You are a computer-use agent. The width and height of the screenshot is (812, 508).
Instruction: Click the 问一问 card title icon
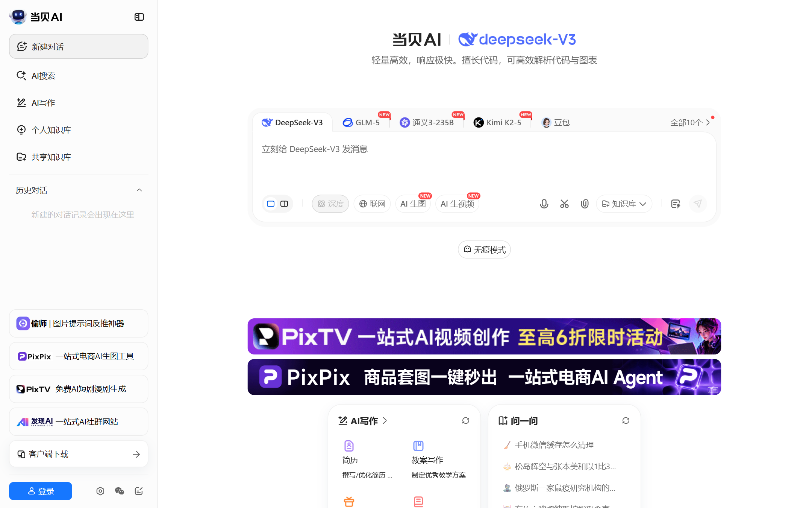click(503, 420)
